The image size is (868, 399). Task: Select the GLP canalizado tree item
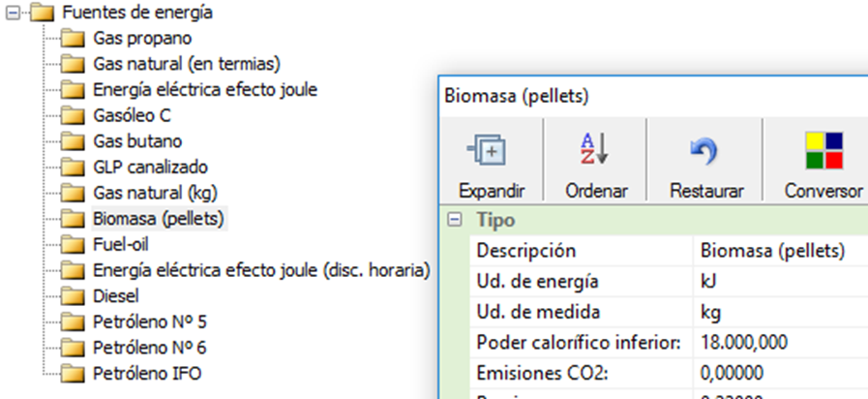coord(151,167)
